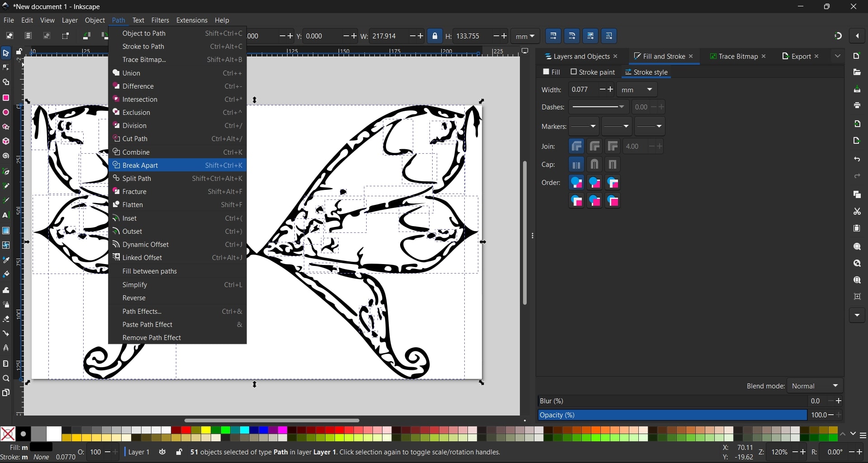The height and width of the screenshot is (463, 868).
Task: Open the Blend mode Normal dropdown
Action: coord(815,386)
